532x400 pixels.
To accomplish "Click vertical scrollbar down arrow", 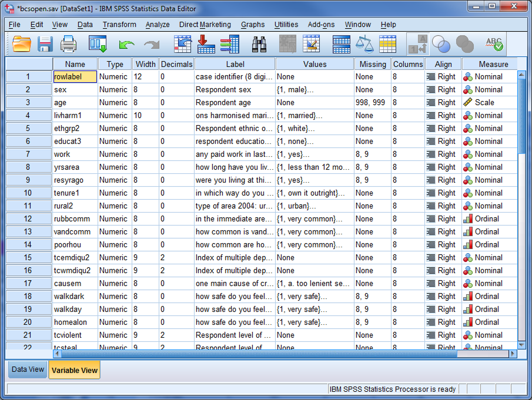I will pyautogui.click(x=521, y=345).
